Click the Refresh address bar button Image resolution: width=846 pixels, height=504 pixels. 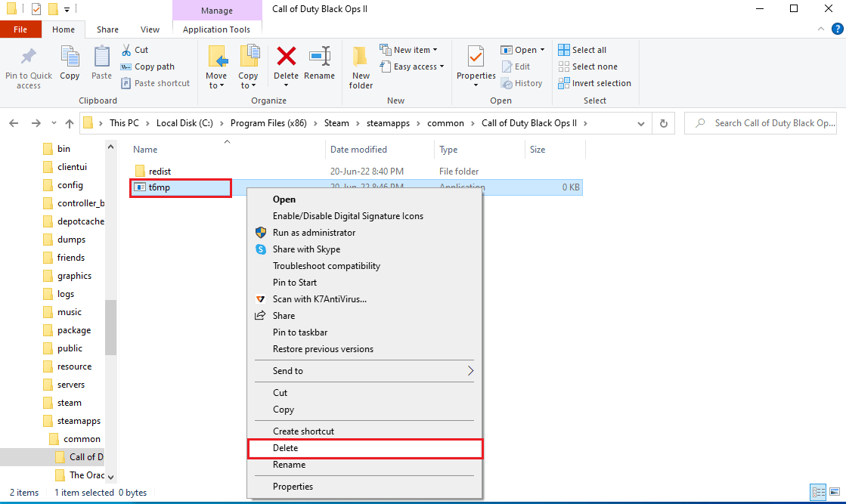click(664, 123)
